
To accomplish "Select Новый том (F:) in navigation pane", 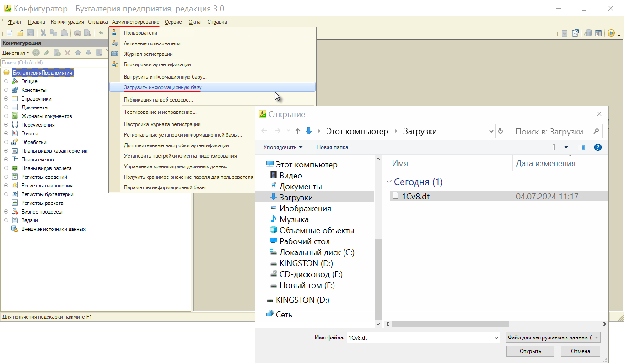I will (x=307, y=285).
